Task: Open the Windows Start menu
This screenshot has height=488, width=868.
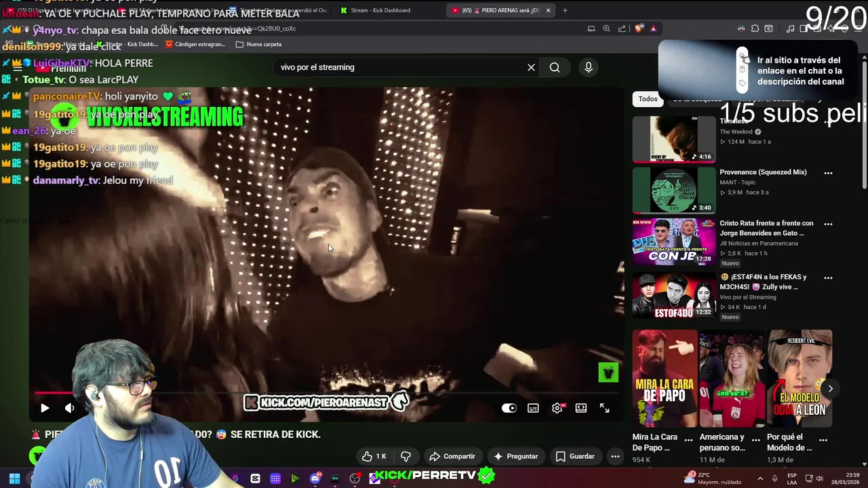Action: [x=14, y=479]
